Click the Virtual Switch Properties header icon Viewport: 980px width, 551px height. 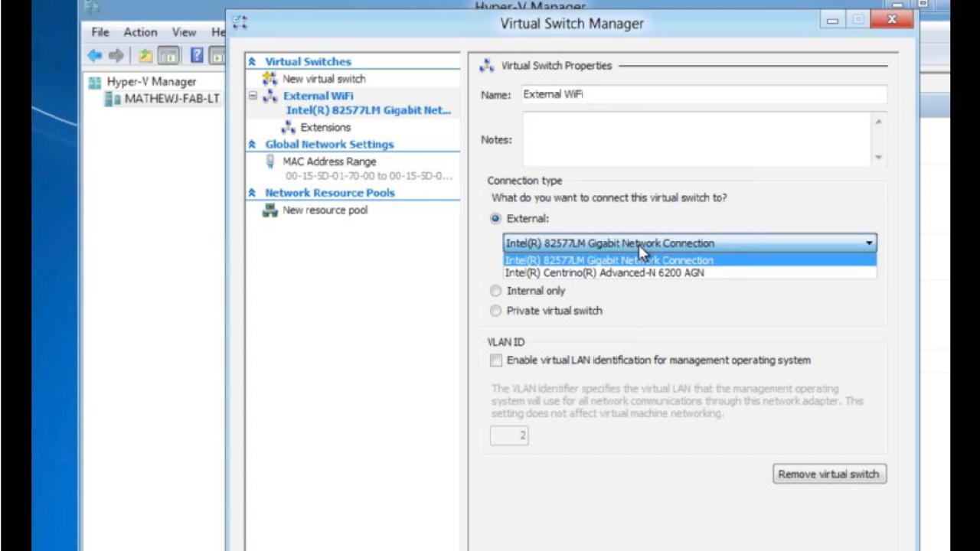coord(487,66)
